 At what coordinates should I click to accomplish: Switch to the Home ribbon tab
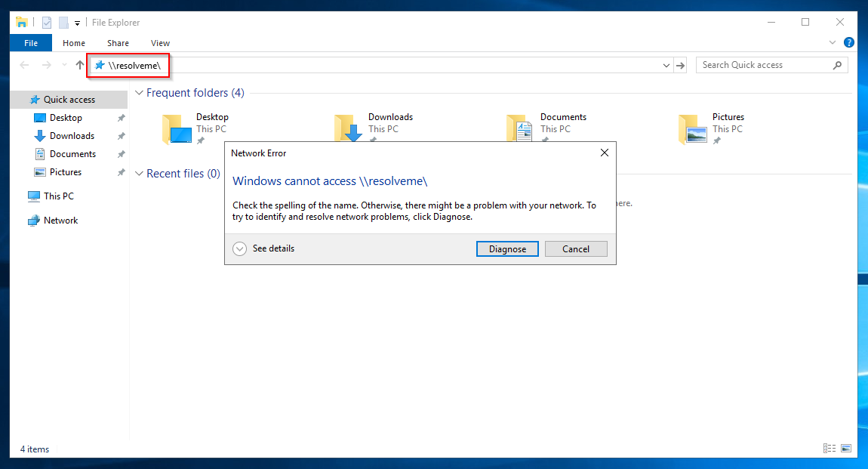pos(74,42)
